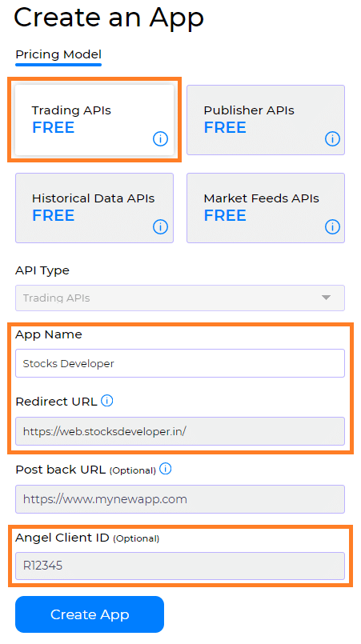The width and height of the screenshot is (361, 644).
Task: Focus the App Name field
Action: coord(180,363)
